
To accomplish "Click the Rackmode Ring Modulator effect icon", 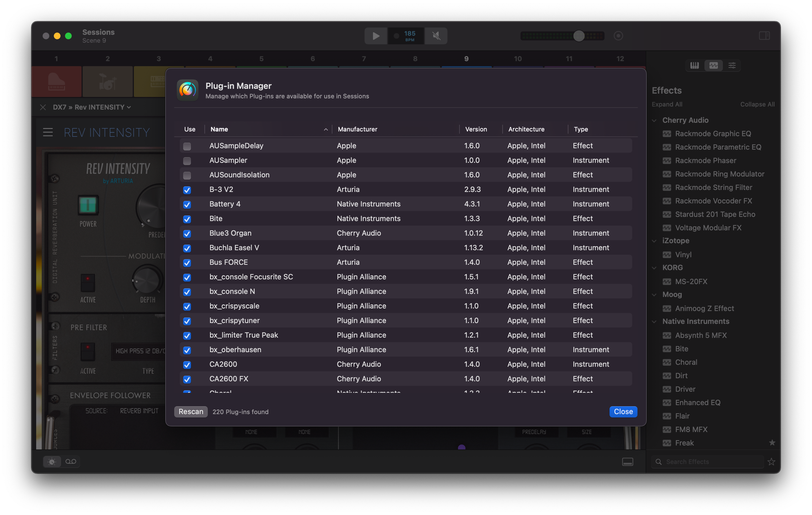I will point(667,174).
